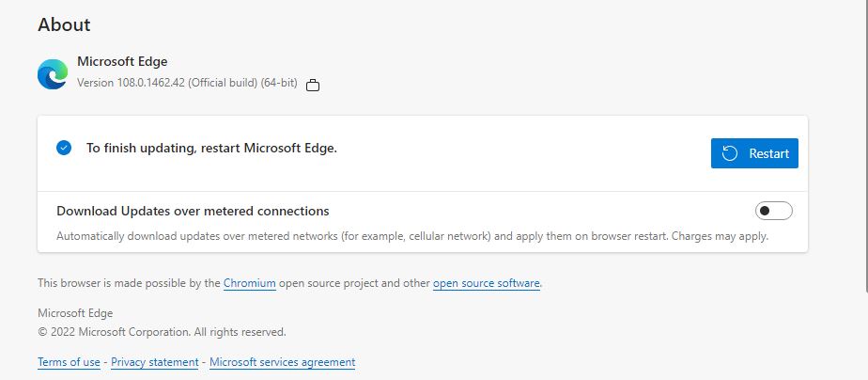
Task: Enable Download Updates over metered connections switch
Action: pos(774,211)
